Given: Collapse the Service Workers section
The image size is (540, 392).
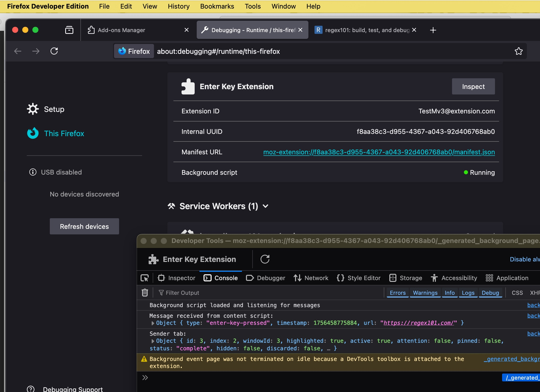Looking at the screenshot, I should [x=265, y=206].
